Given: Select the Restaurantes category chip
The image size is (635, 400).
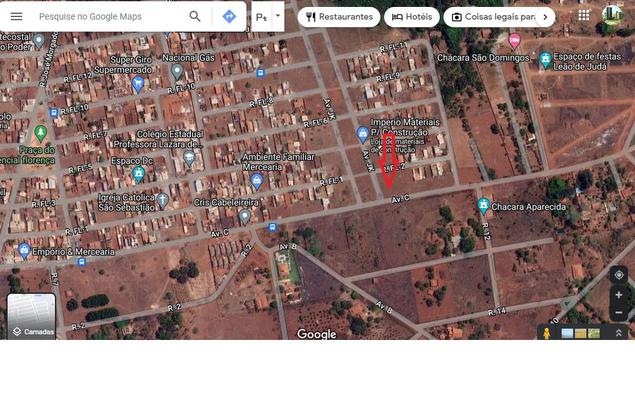Looking at the screenshot, I should (x=339, y=17).
